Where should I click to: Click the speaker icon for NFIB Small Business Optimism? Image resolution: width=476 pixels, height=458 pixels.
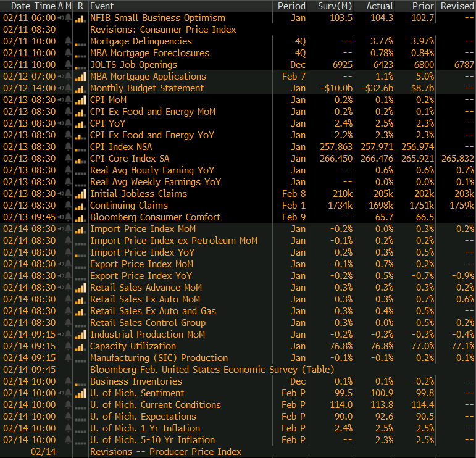coord(60,18)
